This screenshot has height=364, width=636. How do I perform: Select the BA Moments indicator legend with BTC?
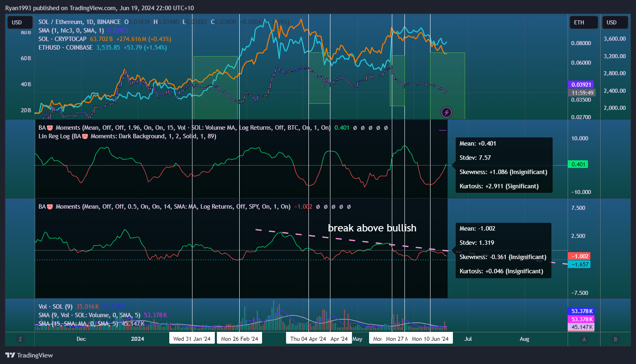point(184,128)
